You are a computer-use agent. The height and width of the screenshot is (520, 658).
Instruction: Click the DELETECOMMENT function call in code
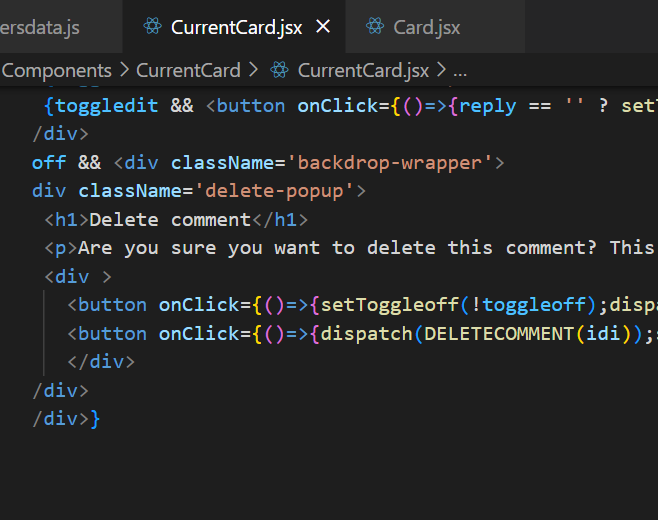(x=498, y=333)
